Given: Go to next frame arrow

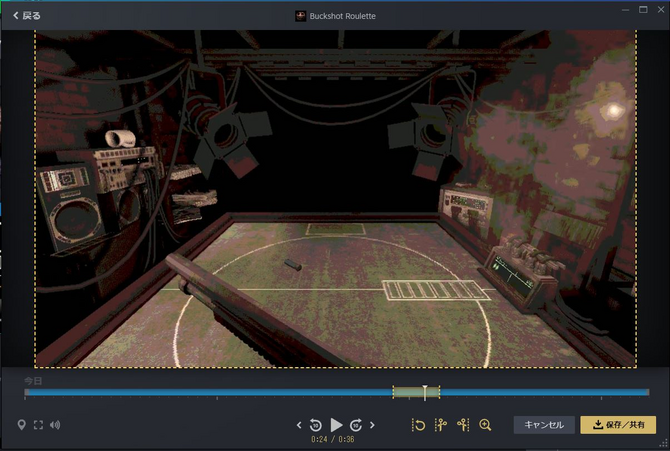Looking at the screenshot, I should click(372, 425).
